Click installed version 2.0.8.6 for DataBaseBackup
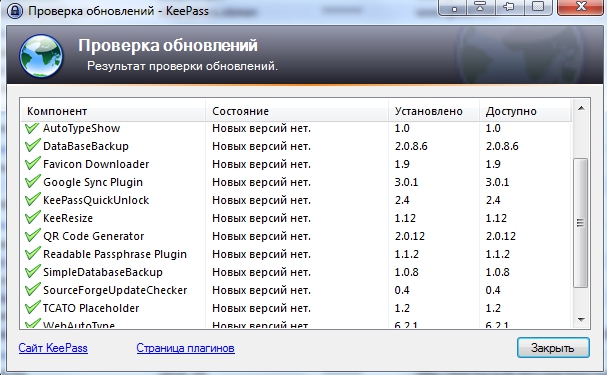Screen dimensions: 607x375 click(411, 146)
